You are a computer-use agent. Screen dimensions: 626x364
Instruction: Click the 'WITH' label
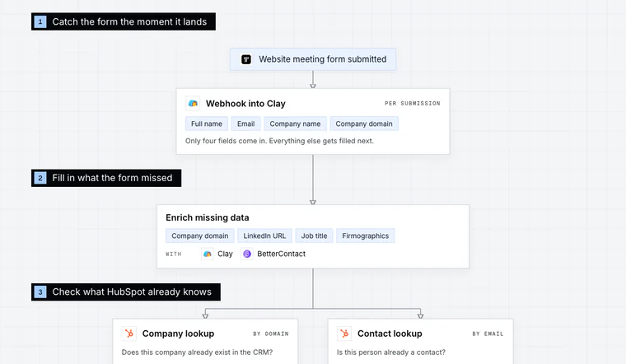pyautogui.click(x=174, y=254)
